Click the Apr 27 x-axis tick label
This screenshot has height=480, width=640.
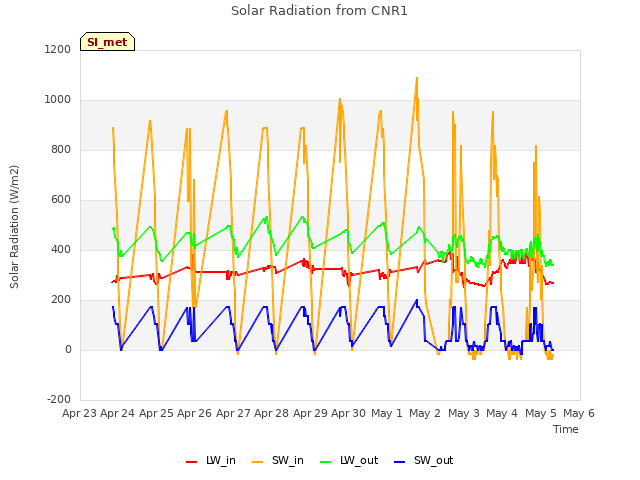pyautogui.click(x=233, y=413)
